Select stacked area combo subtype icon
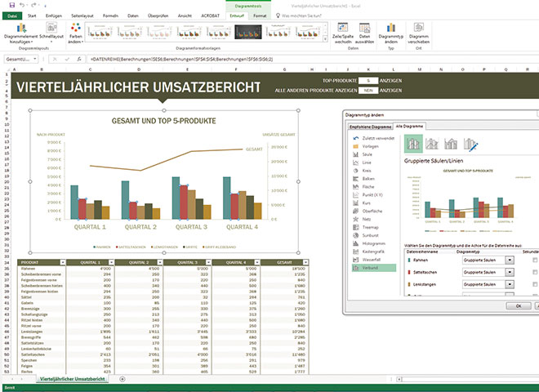Image resolution: width=539 pixels, height=392 pixels. point(451,144)
